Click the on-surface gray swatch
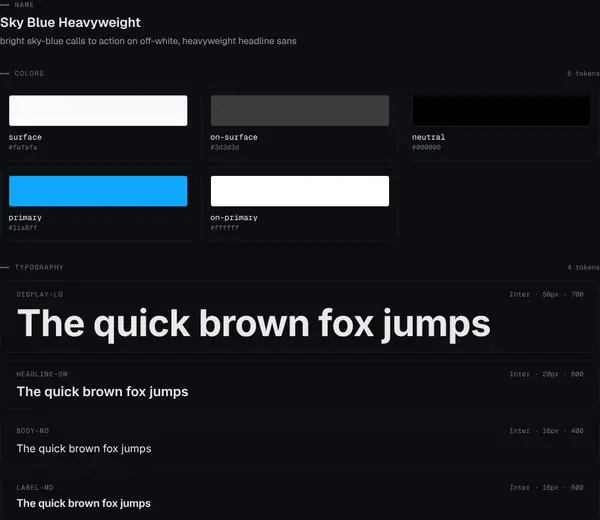Image resolution: width=600 pixels, height=520 pixels. tap(300, 111)
